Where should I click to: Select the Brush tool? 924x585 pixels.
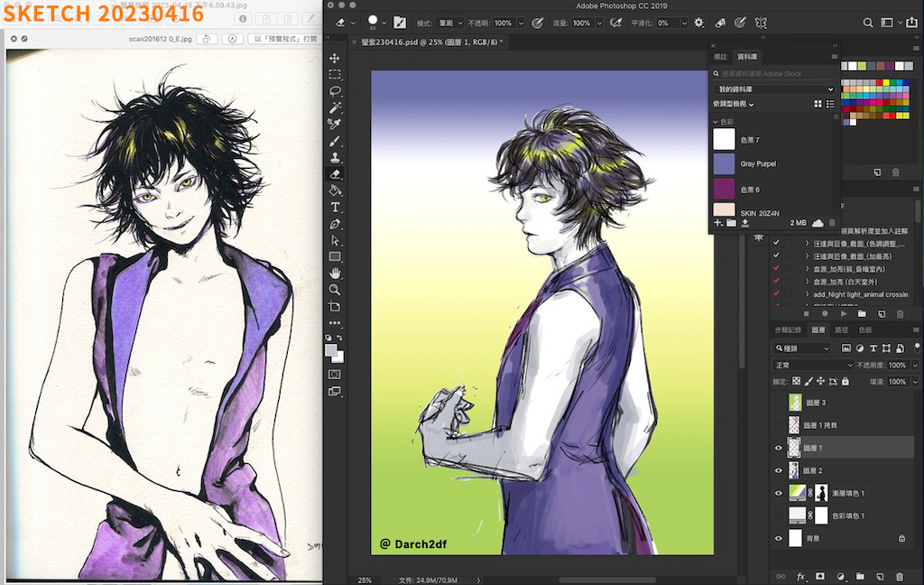pyautogui.click(x=335, y=141)
